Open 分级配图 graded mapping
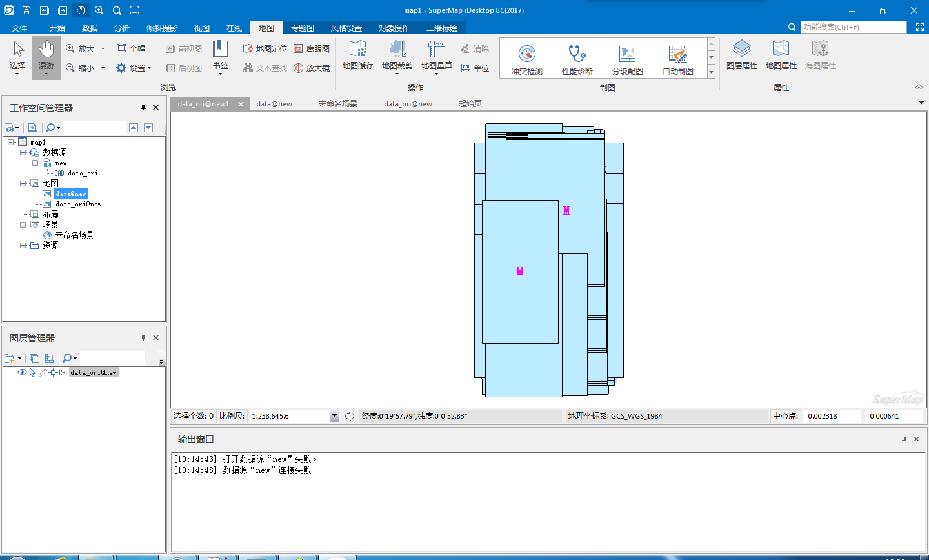The width and height of the screenshot is (929, 560). (628, 60)
